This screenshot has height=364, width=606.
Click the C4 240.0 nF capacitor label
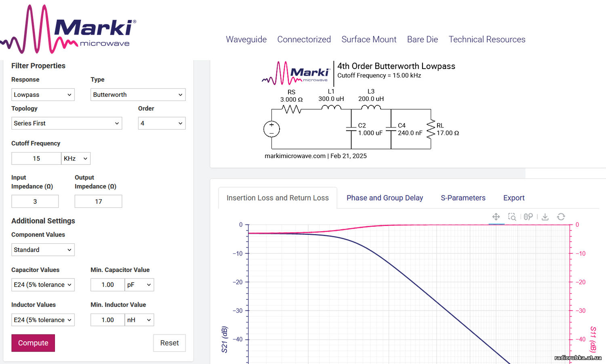click(410, 129)
